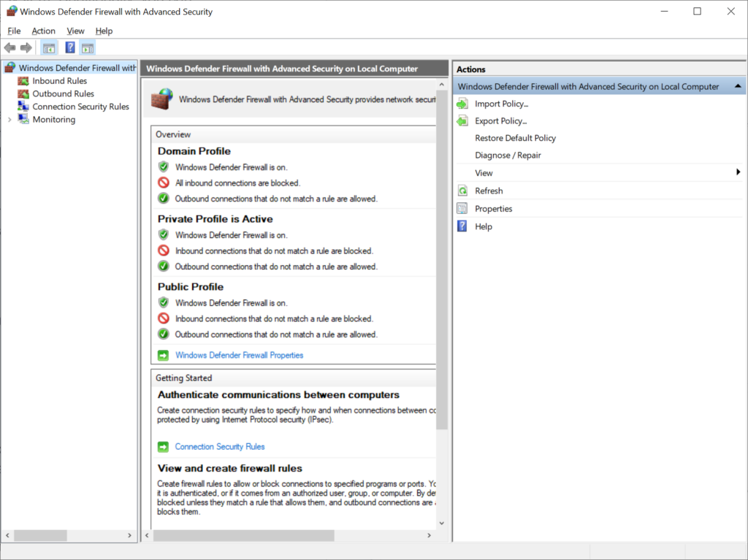
Task: Click the Properties icon in the Actions pane
Action: (462, 208)
